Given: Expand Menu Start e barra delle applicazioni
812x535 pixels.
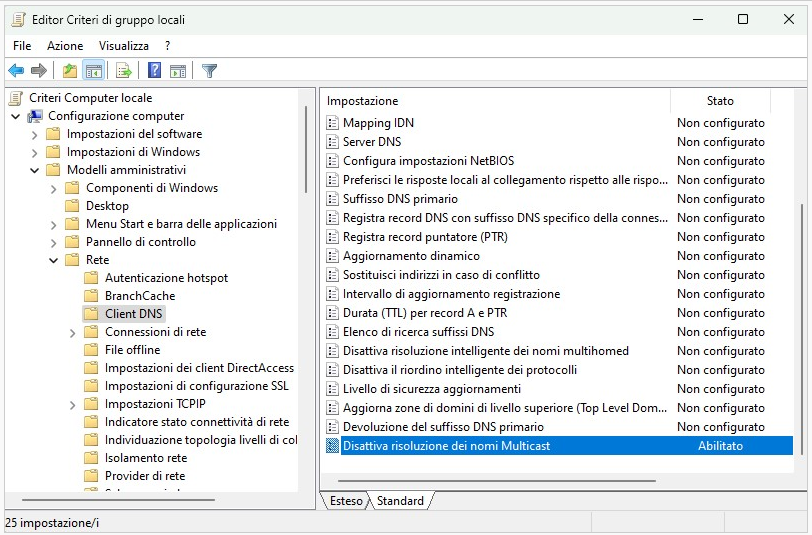Looking at the screenshot, I should (53, 225).
